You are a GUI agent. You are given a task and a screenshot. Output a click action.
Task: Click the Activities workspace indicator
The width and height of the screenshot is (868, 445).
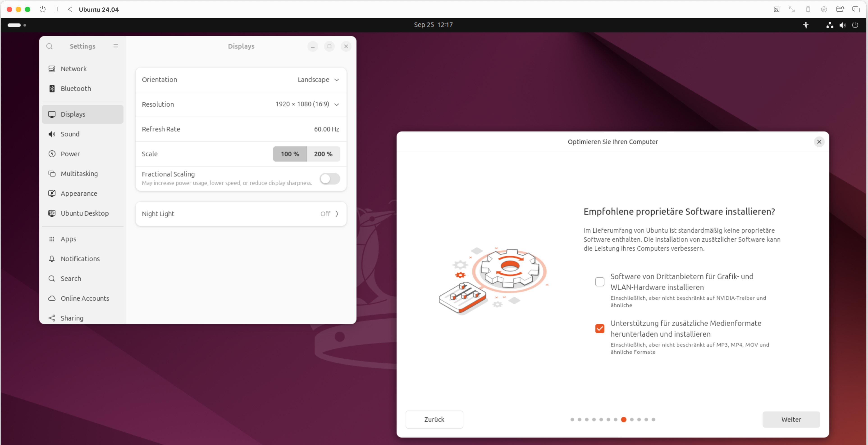pyautogui.click(x=16, y=25)
